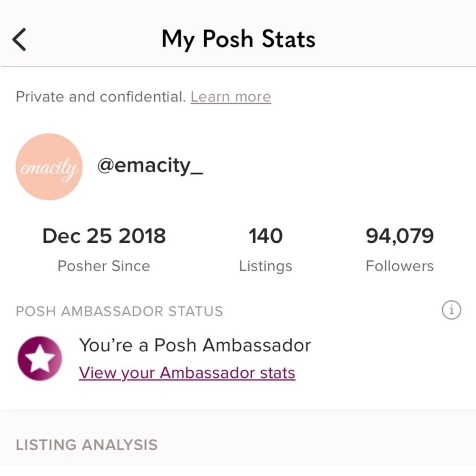476x476 pixels.
Task: Tap the white star inside badge
Action: coord(40,358)
